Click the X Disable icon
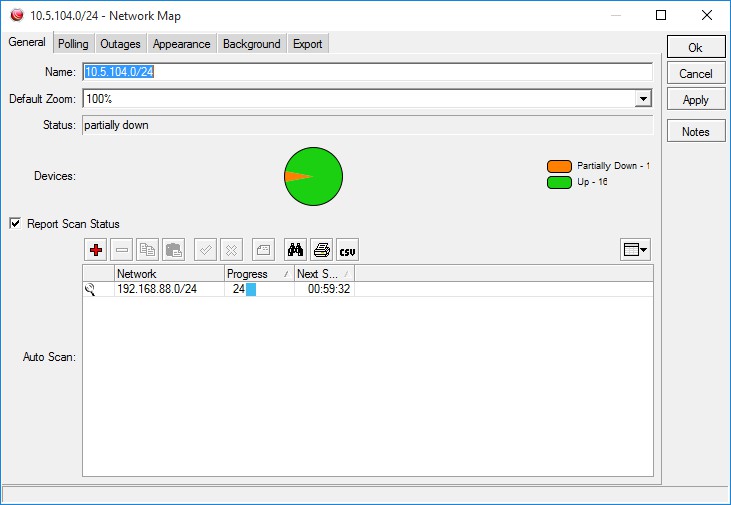Screen dimensions: 731x505 pyautogui.click(x=231, y=250)
